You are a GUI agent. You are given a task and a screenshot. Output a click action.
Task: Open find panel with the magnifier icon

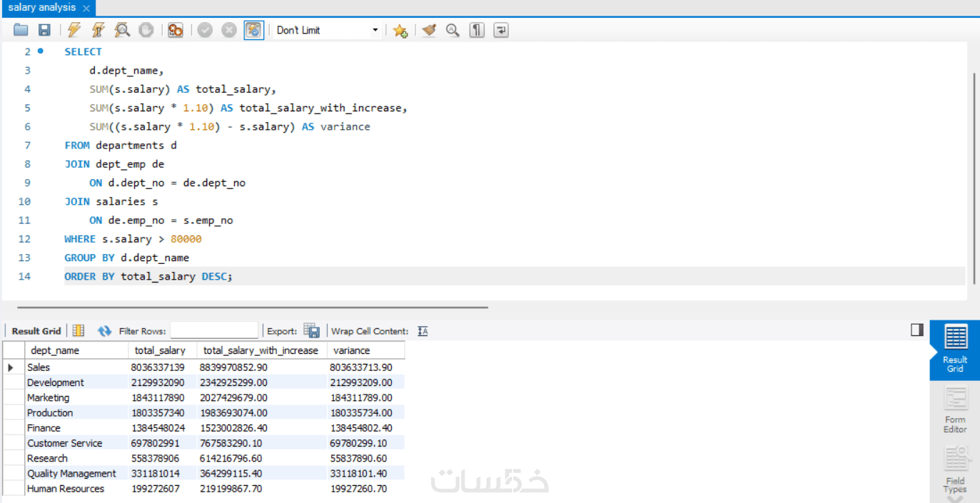[453, 30]
